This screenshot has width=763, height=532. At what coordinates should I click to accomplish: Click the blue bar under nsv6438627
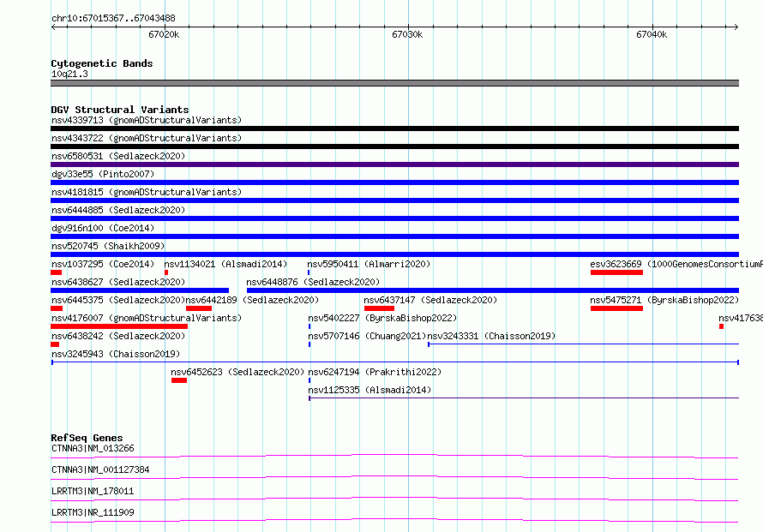pyautogui.click(x=140, y=290)
